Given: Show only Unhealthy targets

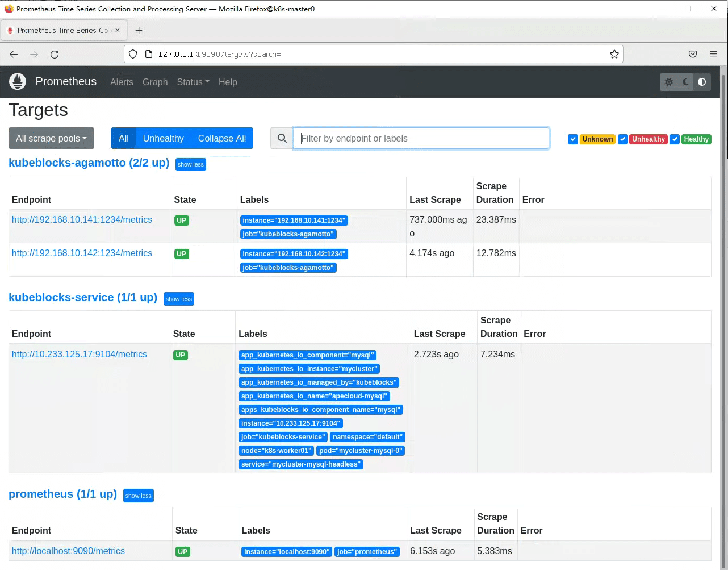Looking at the screenshot, I should (164, 138).
